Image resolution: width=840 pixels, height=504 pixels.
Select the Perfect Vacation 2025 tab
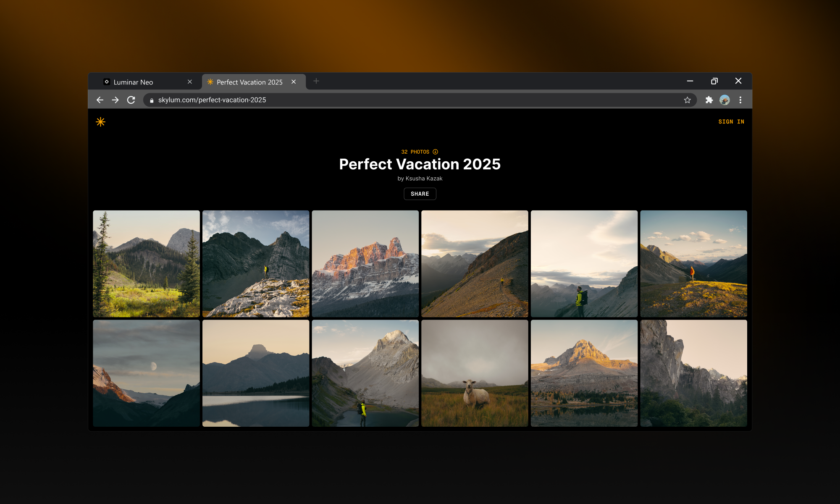[249, 82]
